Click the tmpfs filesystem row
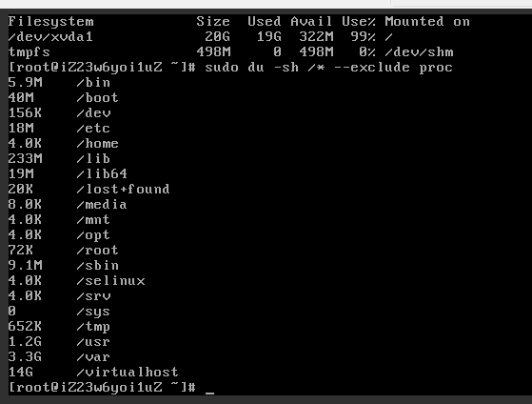 [230, 52]
